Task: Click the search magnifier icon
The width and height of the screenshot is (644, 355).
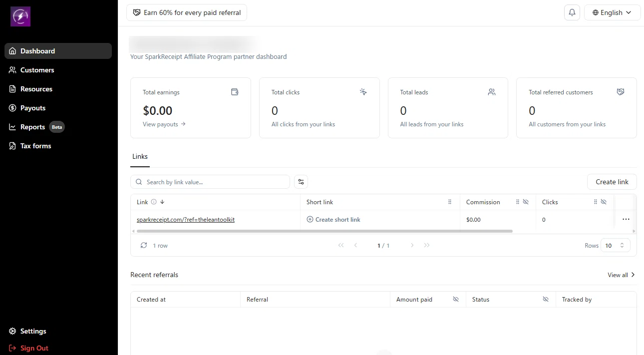Action: [139, 182]
